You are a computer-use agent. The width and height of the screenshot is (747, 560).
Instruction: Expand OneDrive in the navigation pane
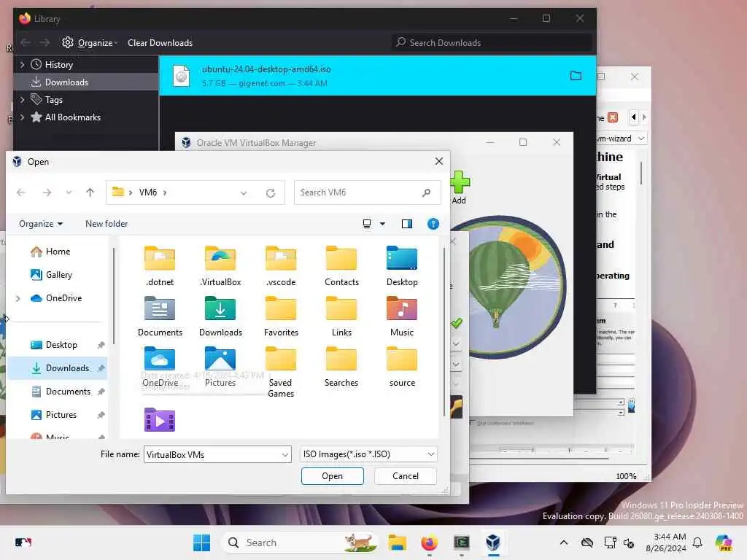point(18,298)
